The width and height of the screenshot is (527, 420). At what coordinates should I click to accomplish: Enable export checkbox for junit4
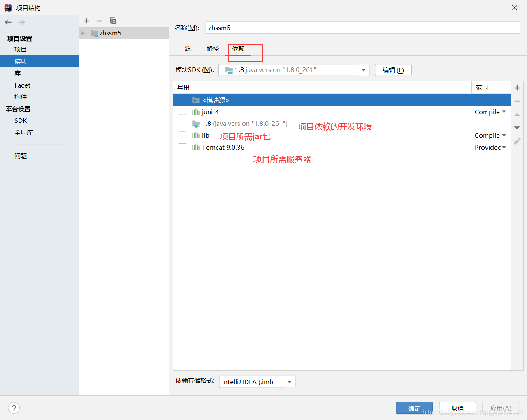click(x=183, y=112)
